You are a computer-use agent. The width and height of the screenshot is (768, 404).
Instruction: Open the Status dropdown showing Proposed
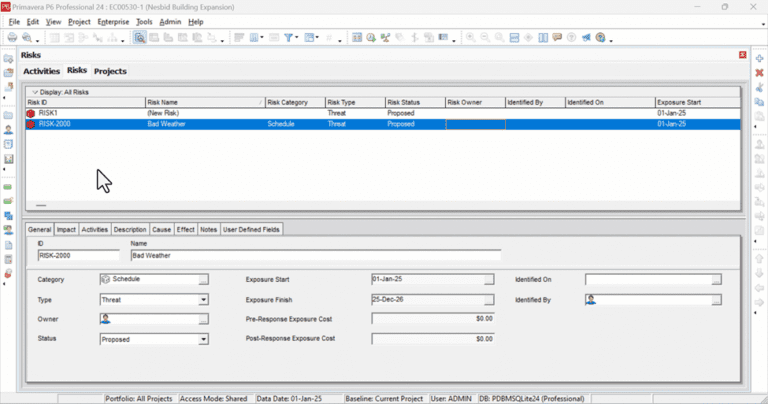tap(203, 339)
